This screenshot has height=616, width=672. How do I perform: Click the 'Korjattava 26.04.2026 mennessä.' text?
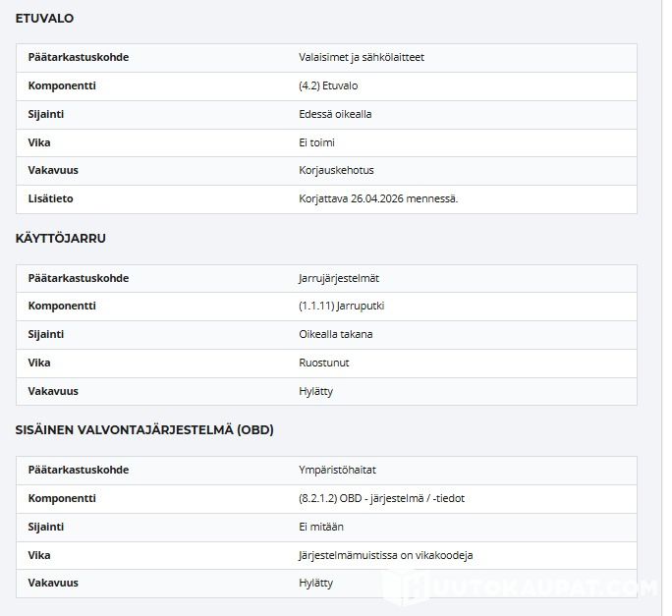[378, 198]
